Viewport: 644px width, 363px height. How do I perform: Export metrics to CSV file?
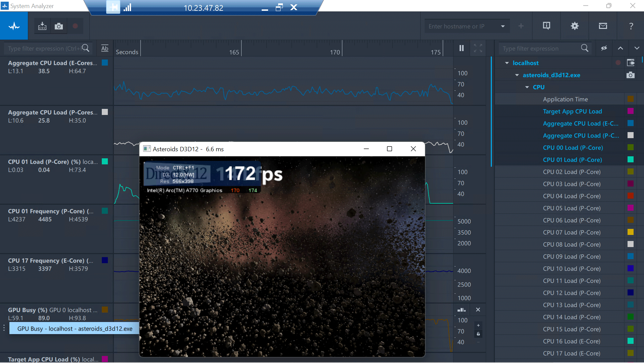(42, 26)
